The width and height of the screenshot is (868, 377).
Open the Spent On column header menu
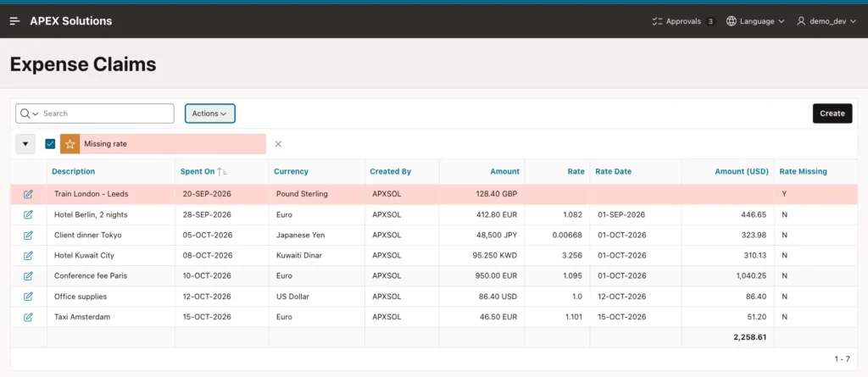[197, 172]
